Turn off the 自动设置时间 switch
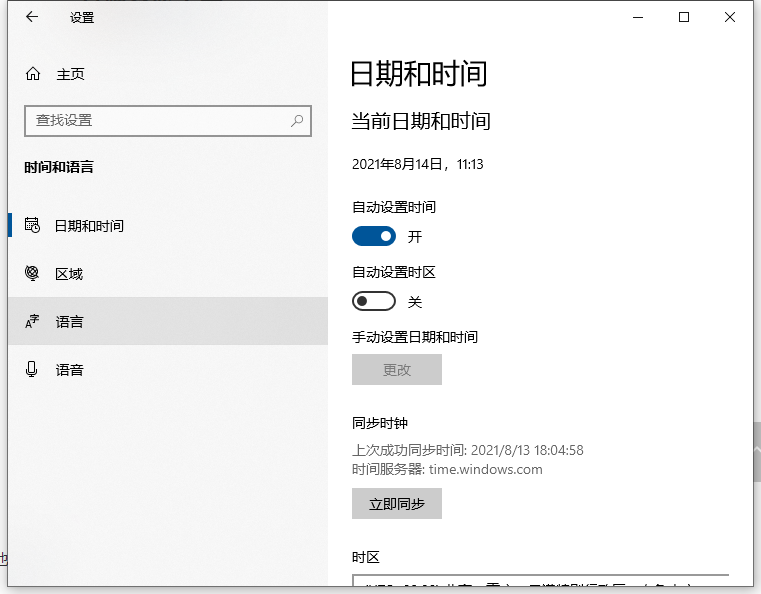 374,236
